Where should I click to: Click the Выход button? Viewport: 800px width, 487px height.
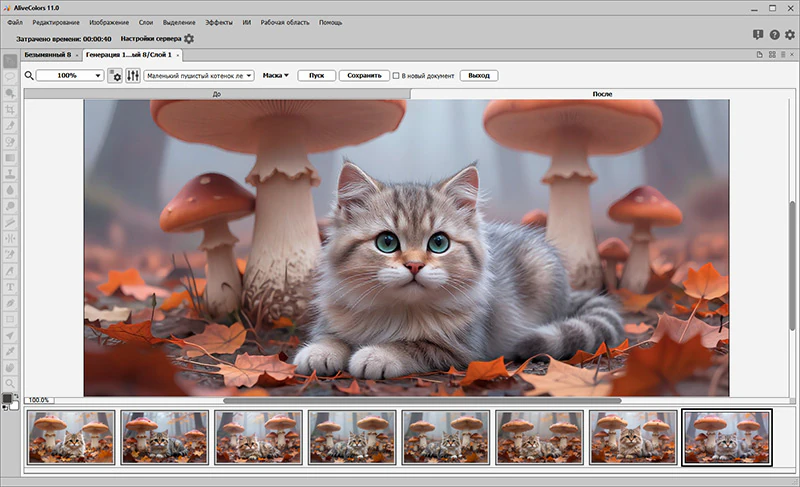tap(479, 75)
